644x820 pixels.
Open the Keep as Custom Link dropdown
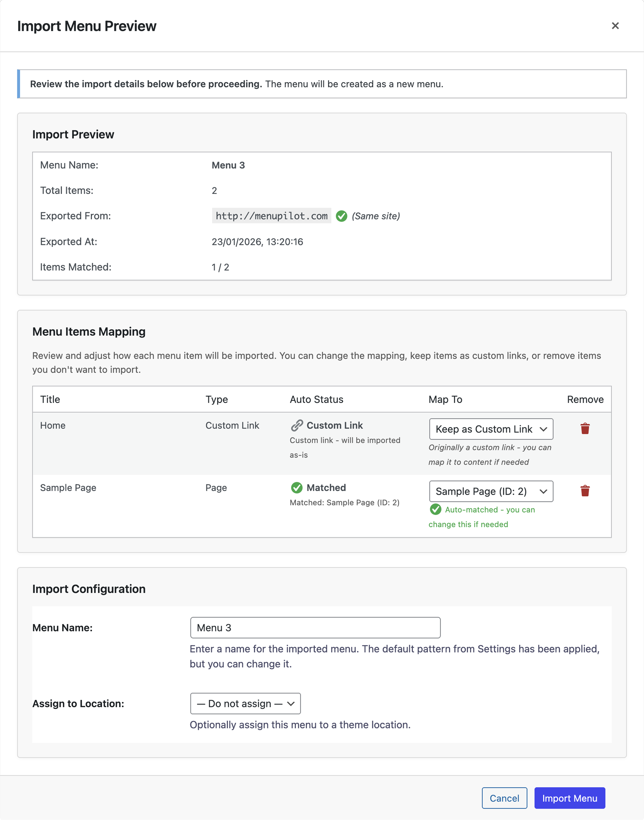491,429
